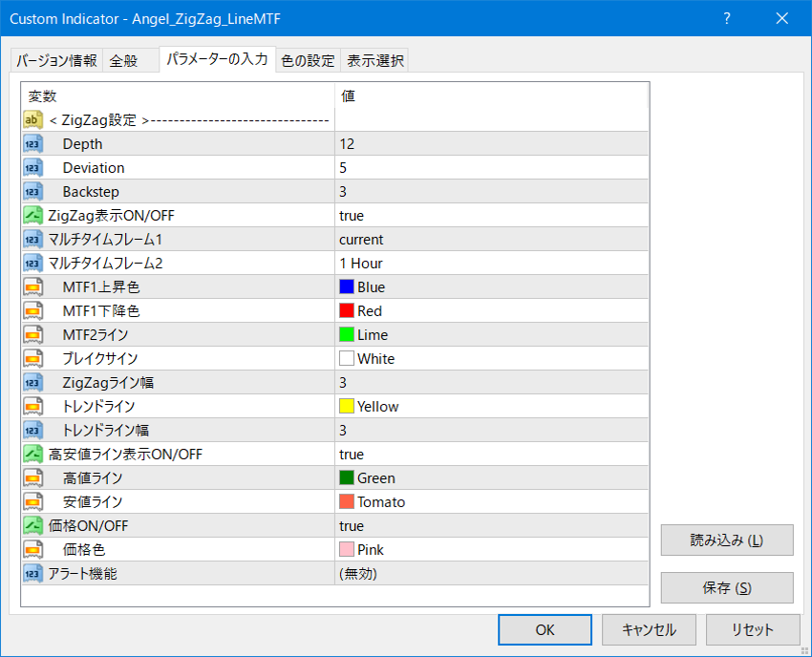This screenshot has width=812, height=657.
Task: Click the integer icon next to Depth
Action: pyautogui.click(x=32, y=144)
